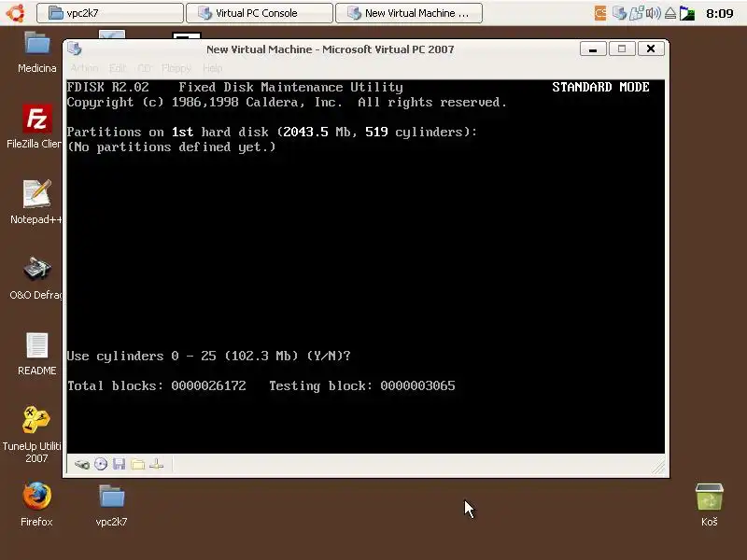Click the Caldera copyright line
Viewport: 747px width, 560px height.
click(287, 103)
